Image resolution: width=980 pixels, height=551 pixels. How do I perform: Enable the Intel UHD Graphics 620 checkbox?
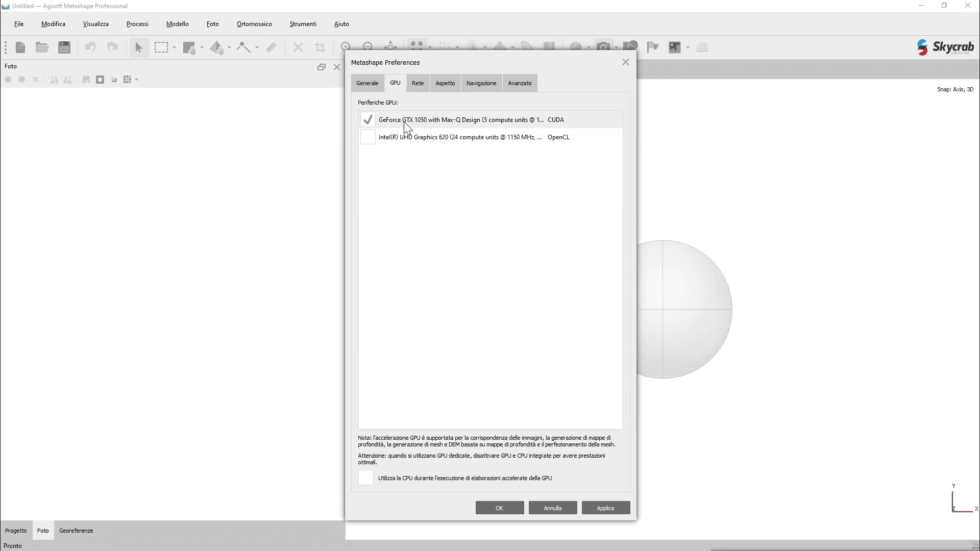pyautogui.click(x=367, y=137)
